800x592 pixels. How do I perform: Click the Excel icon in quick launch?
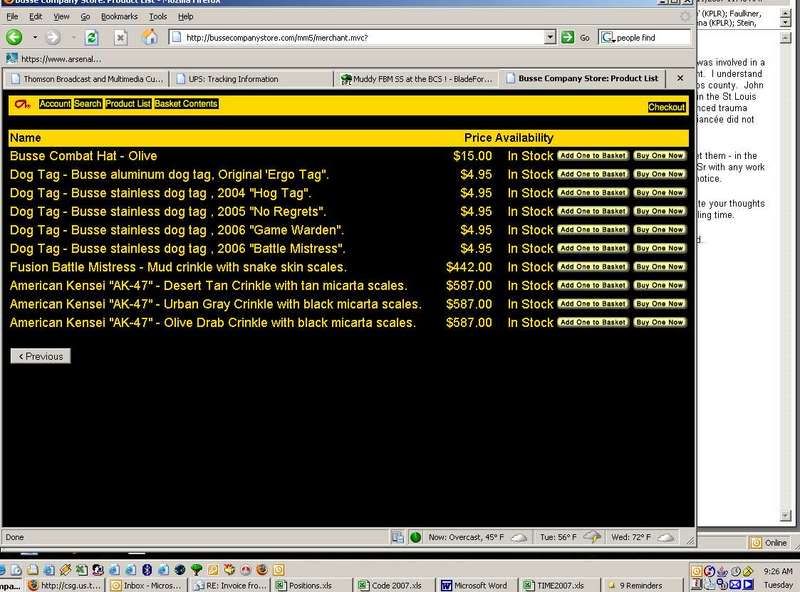tap(82, 570)
